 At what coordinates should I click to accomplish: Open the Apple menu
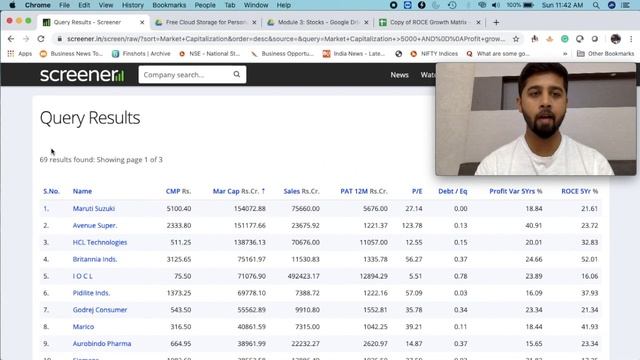[x=12, y=5]
